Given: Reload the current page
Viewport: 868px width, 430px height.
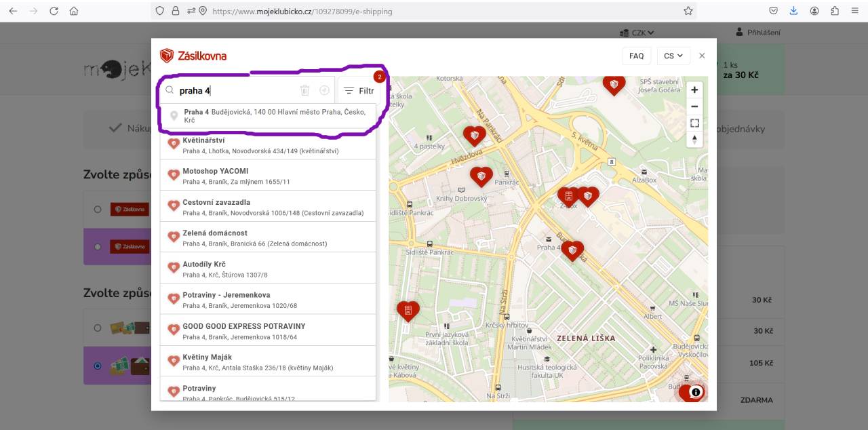Looking at the screenshot, I should (54, 11).
